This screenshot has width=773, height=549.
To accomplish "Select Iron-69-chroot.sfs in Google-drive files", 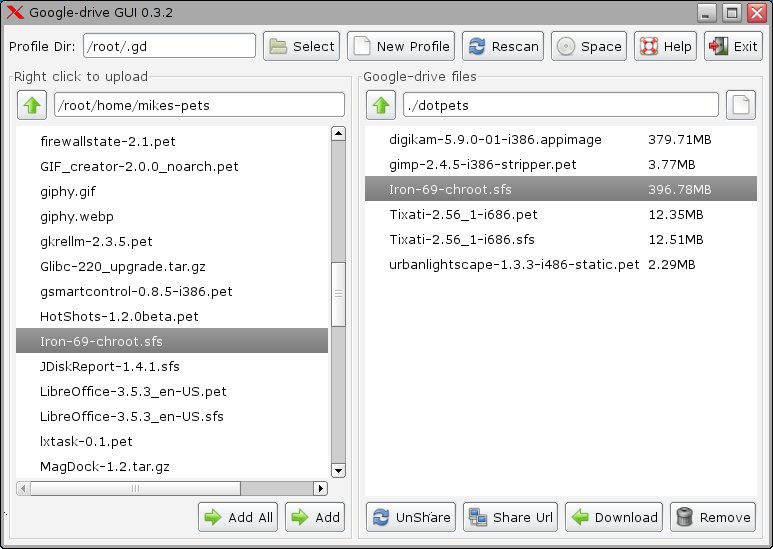I will click(561, 189).
